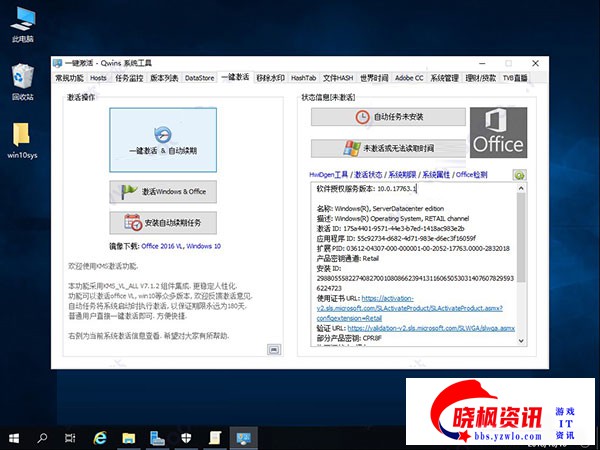Open the 此电脑 desktop icon
600x450 pixels.
click(21, 24)
